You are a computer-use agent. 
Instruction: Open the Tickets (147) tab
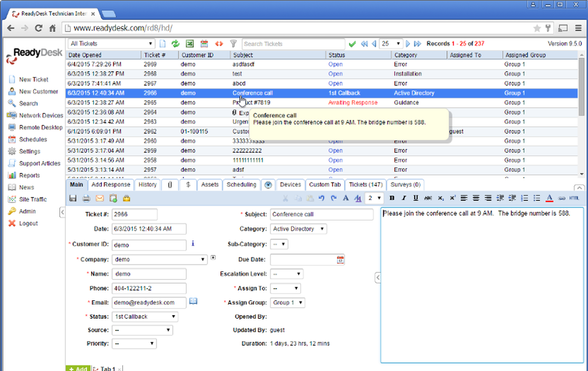coord(366,185)
